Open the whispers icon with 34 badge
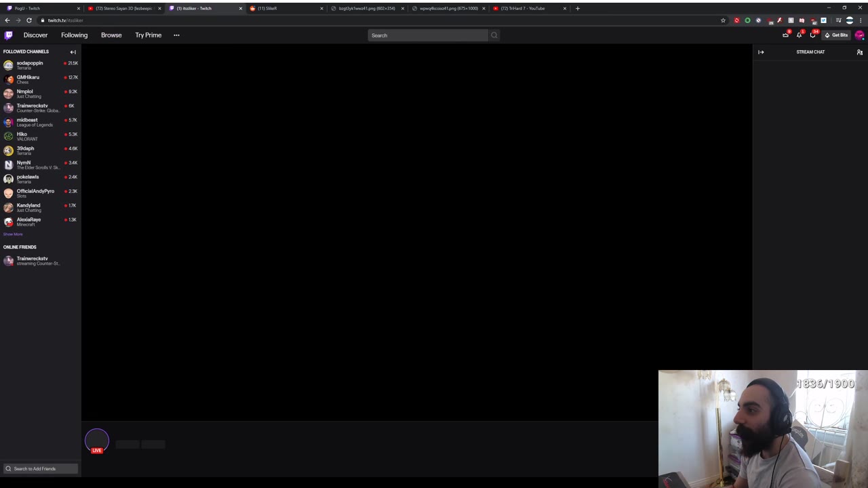This screenshot has width=868, height=488. 812,35
